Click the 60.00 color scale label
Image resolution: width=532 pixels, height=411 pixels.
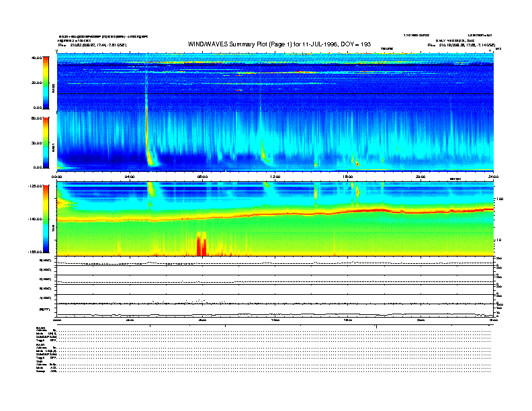point(36,118)
